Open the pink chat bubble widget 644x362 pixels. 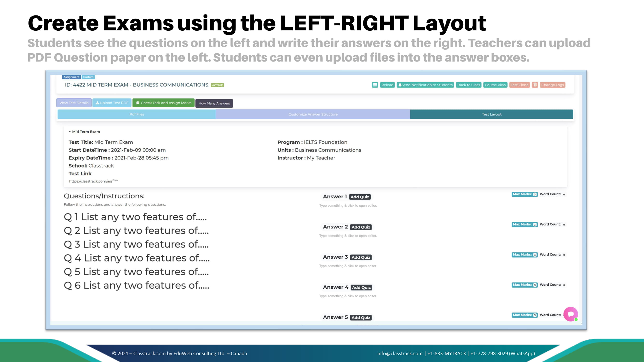click(571, 314)
